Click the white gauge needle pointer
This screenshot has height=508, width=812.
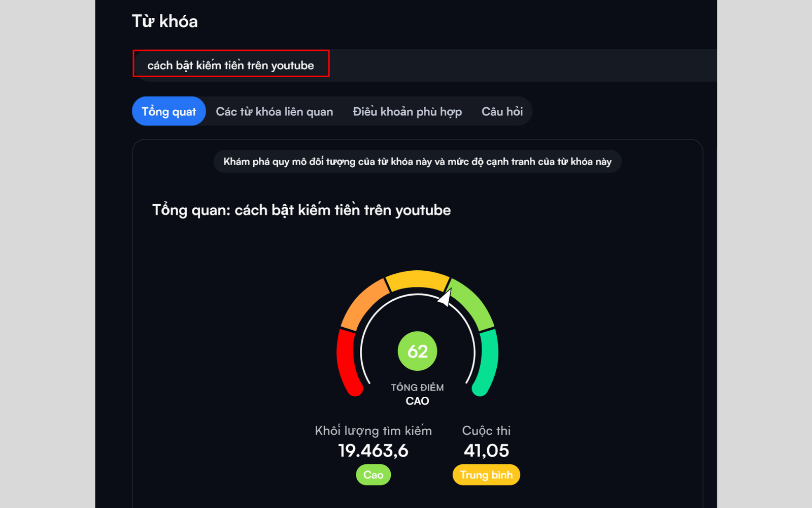click(445, 298)
